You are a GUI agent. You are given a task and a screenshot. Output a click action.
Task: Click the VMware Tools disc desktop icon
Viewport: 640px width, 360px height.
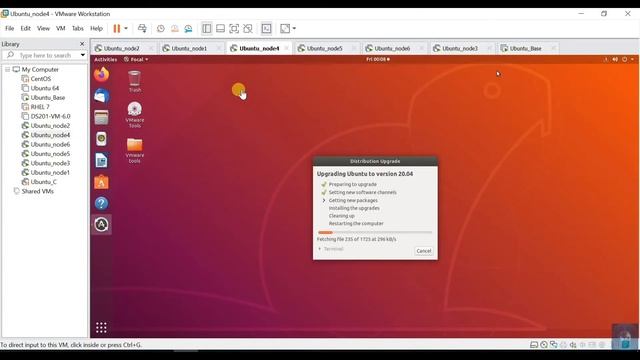[x=135, y=115]
